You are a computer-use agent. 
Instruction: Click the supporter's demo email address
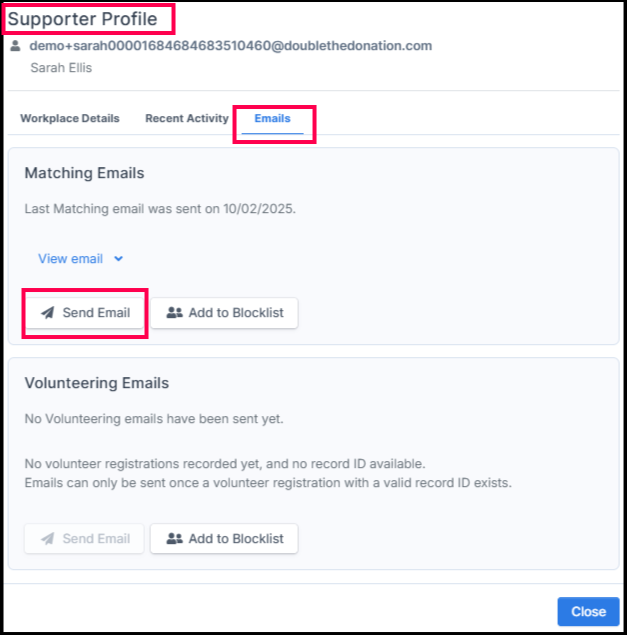230,46
